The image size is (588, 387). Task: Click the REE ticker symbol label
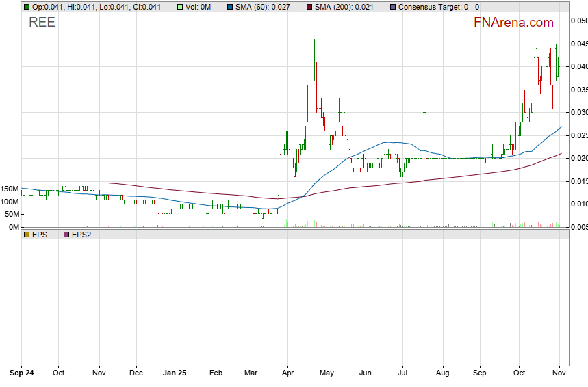42,22
